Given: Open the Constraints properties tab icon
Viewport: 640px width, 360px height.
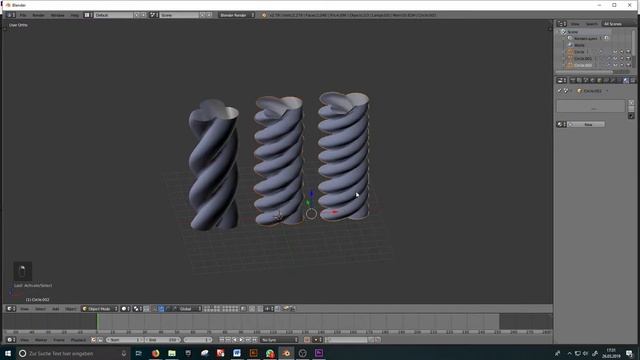Looking at the screenshot, I should coord(606,80).
